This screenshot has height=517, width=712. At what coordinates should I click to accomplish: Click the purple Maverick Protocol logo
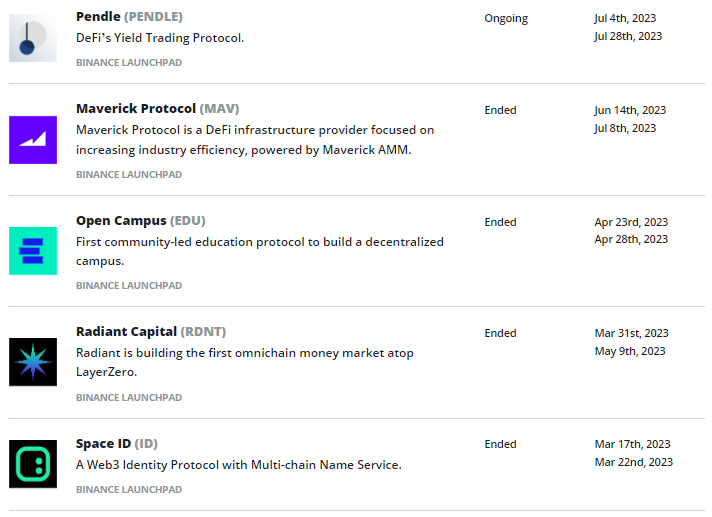(x=33, y=140)
